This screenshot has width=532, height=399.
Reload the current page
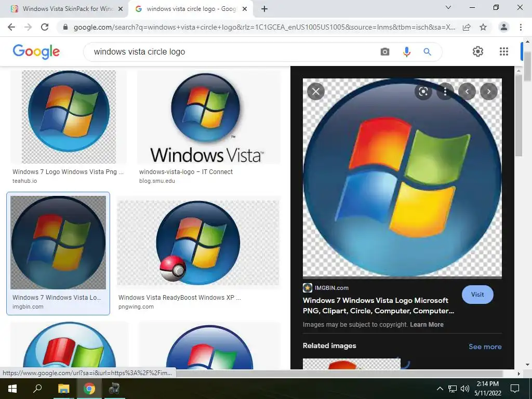45,27
